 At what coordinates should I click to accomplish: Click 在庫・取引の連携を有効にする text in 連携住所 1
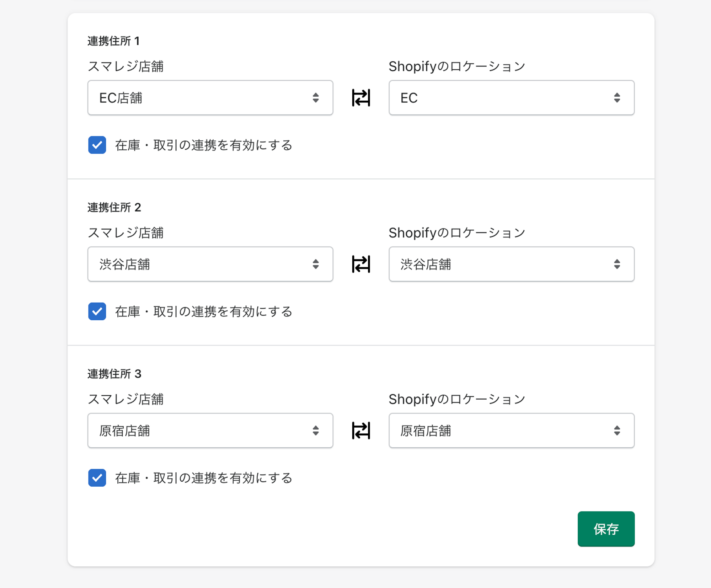pos(204,145)
